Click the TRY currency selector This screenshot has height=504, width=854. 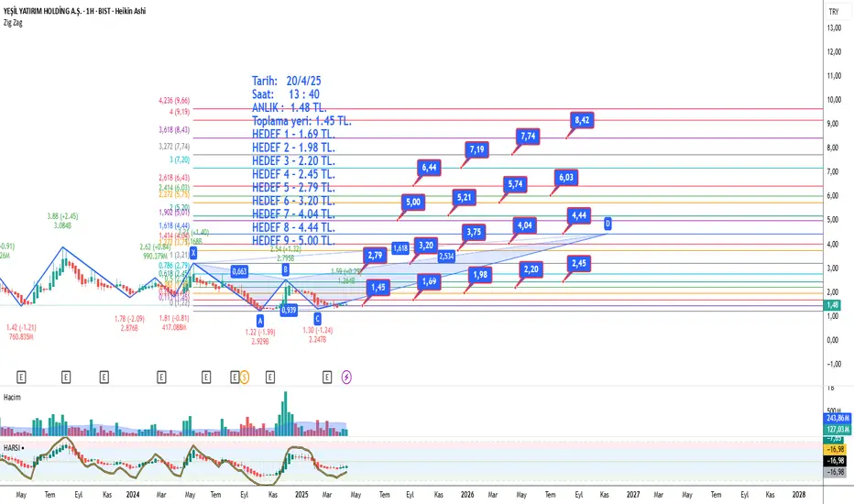click(x=834, y=11)
